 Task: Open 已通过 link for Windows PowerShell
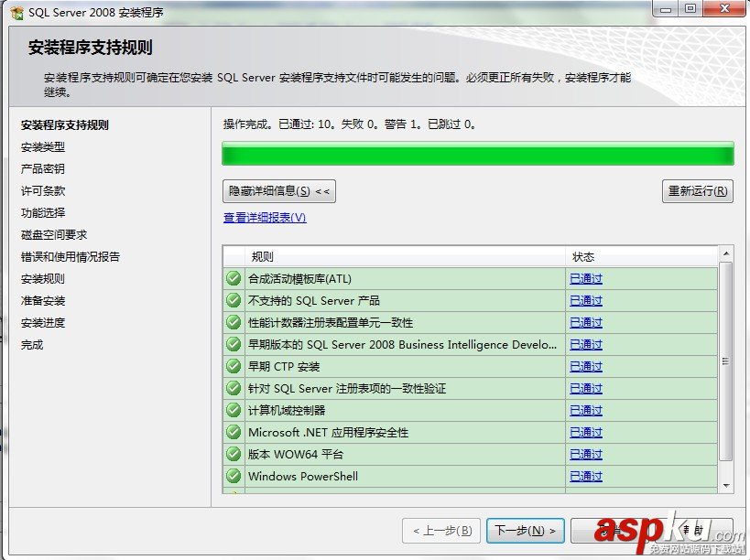coord(586,477)
